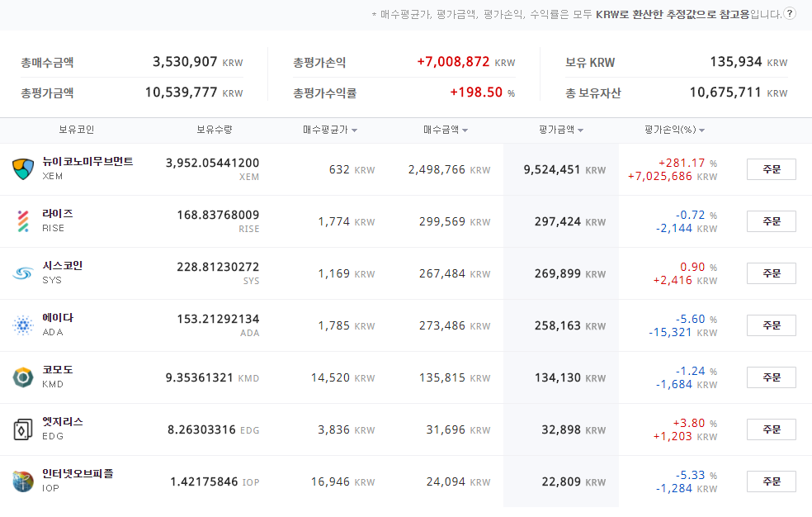Sort by 평가금액 column arrow
This screenshot has width=812, height=517.
coord(581,130)
